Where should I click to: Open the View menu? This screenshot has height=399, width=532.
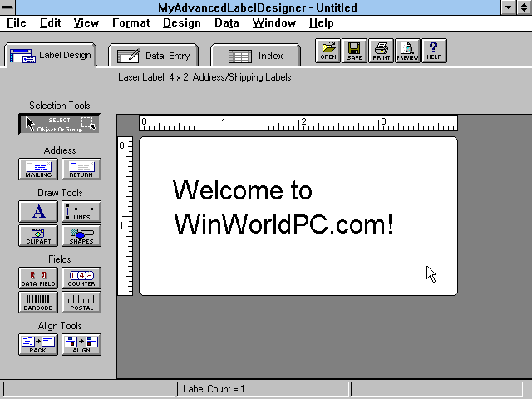[x=86, y=23]
